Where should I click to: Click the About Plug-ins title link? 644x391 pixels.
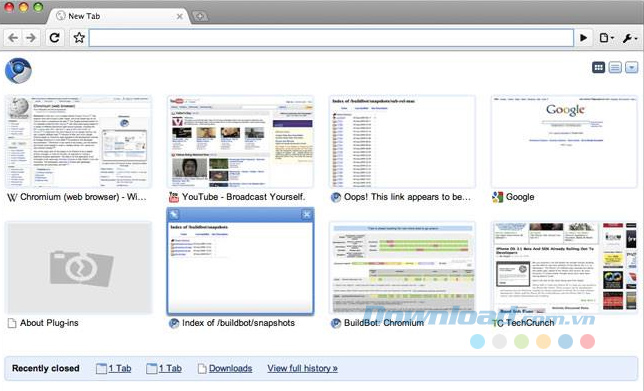coord(49,323)
